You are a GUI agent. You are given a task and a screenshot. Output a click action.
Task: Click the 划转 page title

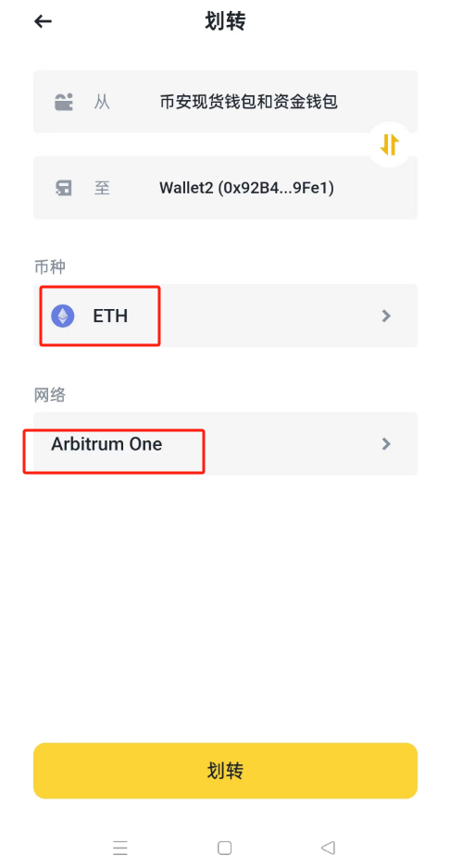tap(225, 21)
